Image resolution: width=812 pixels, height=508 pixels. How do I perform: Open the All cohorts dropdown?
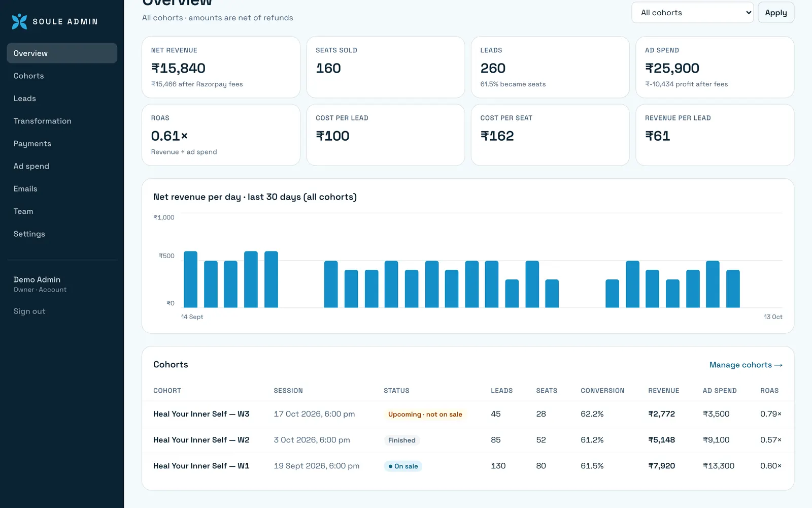pos(693,13)
